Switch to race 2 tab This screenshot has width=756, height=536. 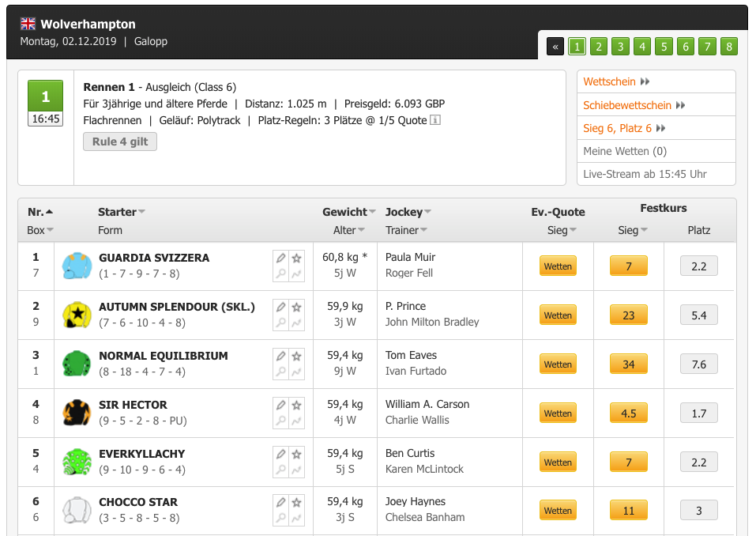[x=599, y=47]
